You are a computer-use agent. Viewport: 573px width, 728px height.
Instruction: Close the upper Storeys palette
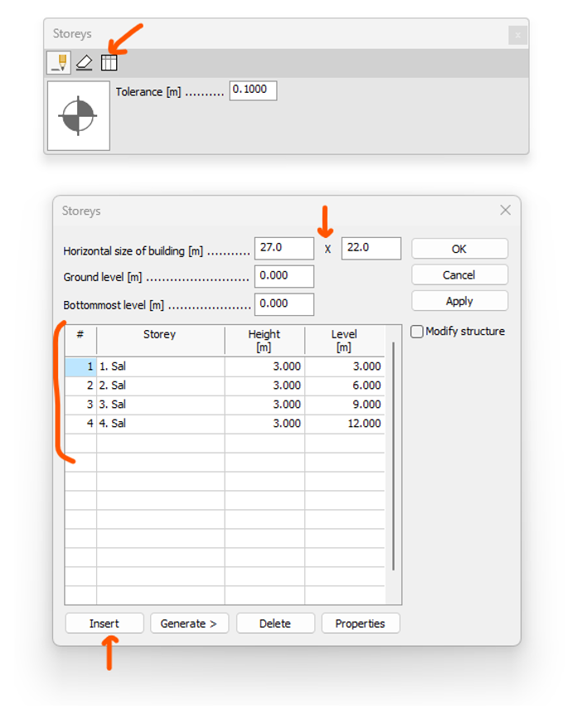pyautogui.click(x=517, y=35)
